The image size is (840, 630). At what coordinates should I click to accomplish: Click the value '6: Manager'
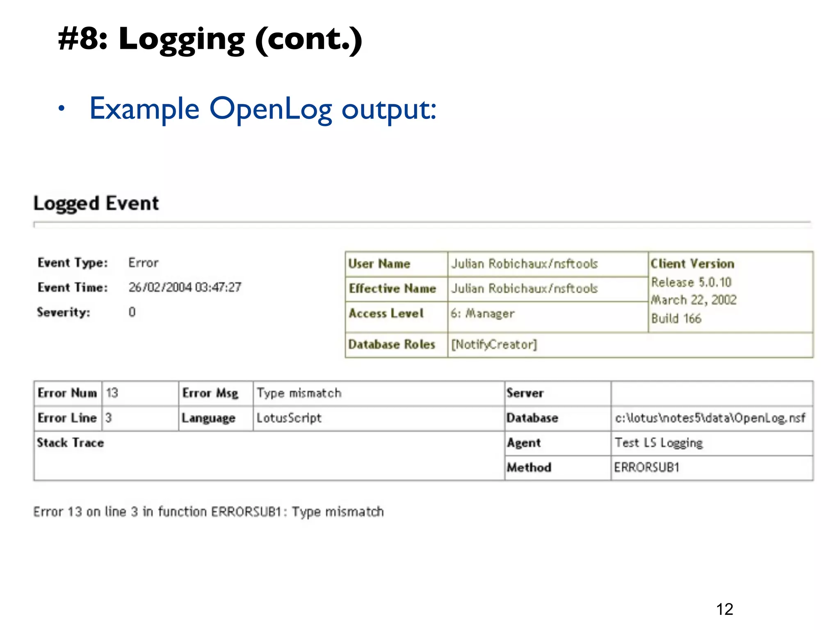(482, 314)
